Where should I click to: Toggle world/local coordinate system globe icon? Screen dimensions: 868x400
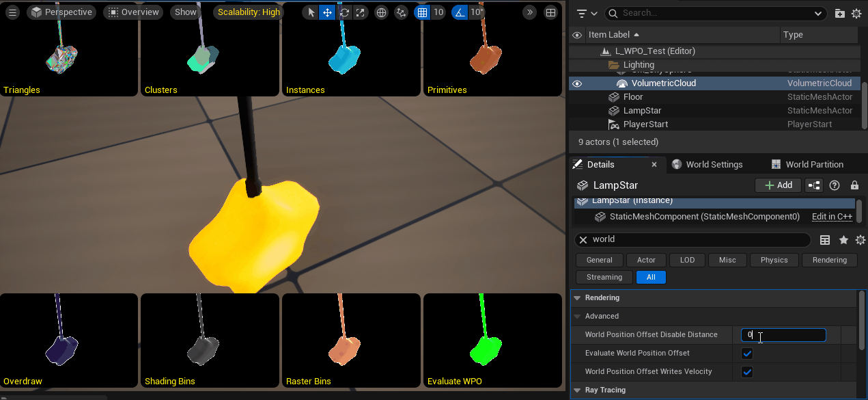[x=381, y=12]
